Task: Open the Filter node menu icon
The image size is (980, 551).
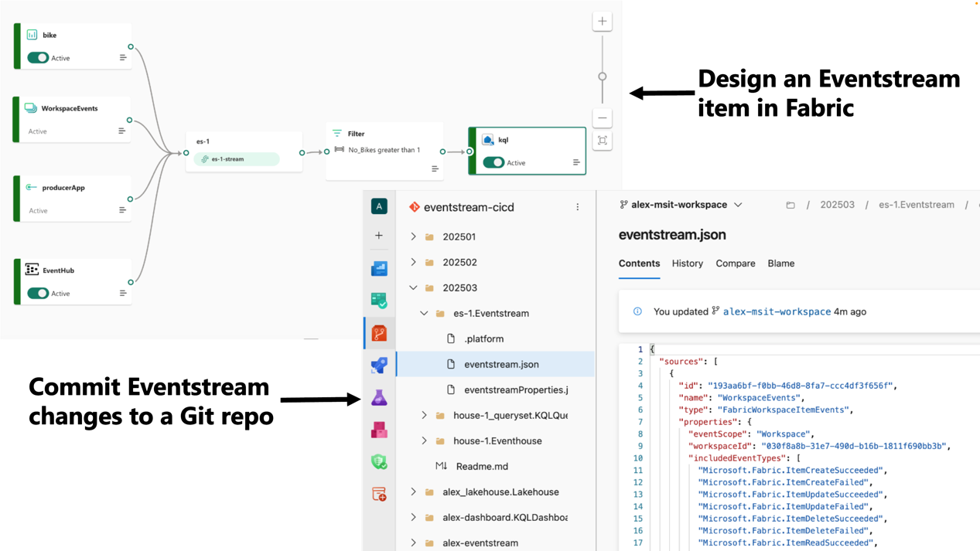Action: (435, 168)
